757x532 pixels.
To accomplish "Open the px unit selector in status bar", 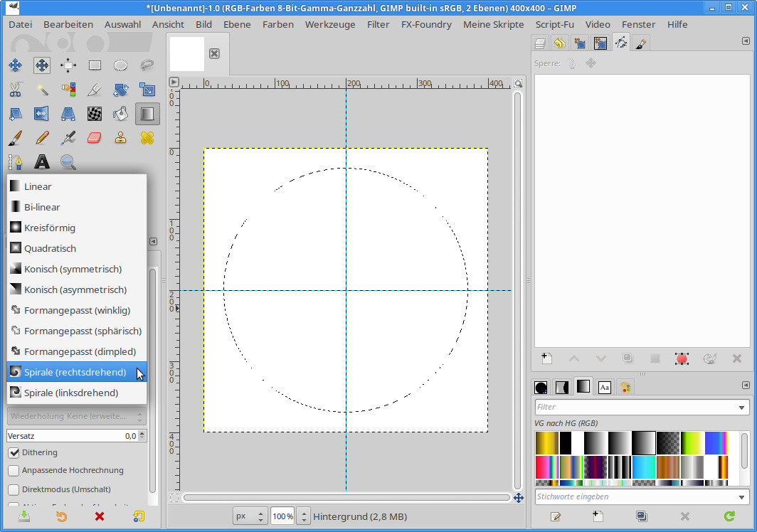I will click(x=251, y=516).
